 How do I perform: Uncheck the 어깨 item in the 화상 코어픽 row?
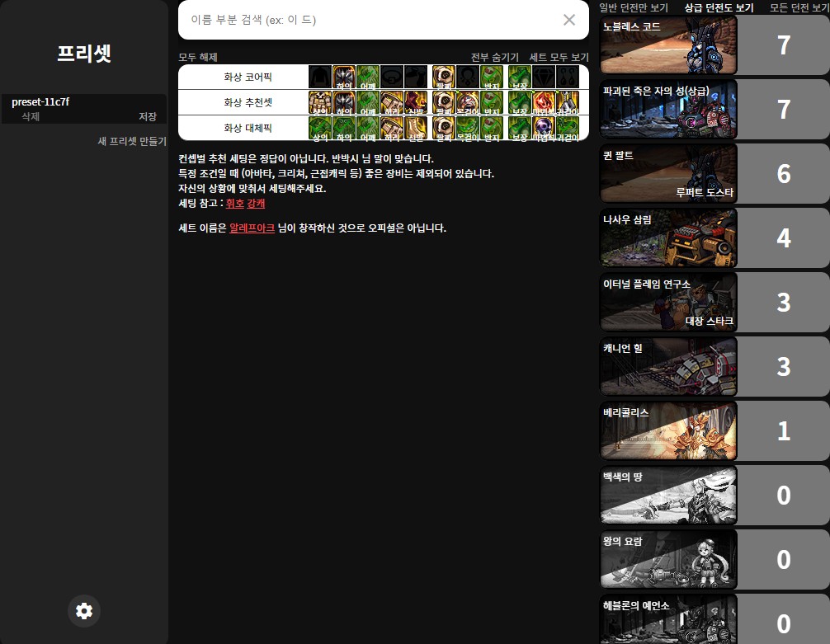(368, 78)
